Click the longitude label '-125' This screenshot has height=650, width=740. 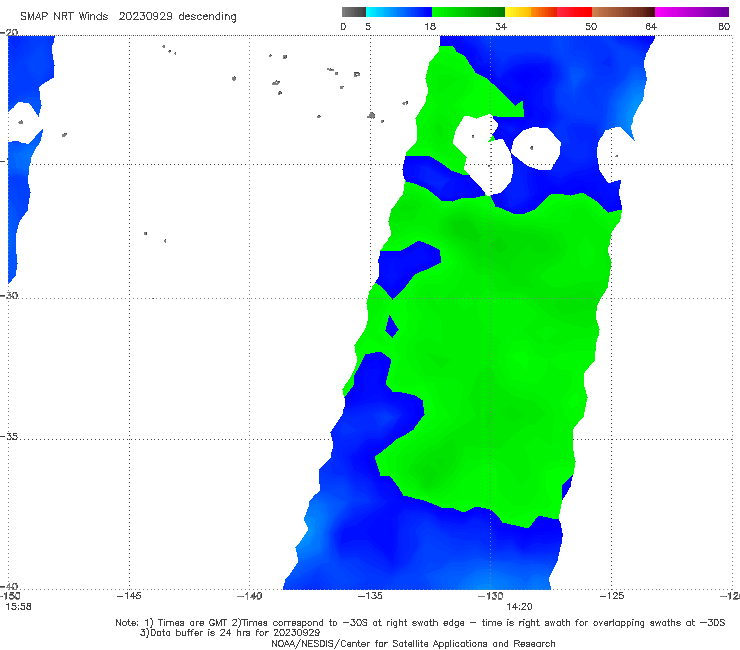(x=612, y=596)
